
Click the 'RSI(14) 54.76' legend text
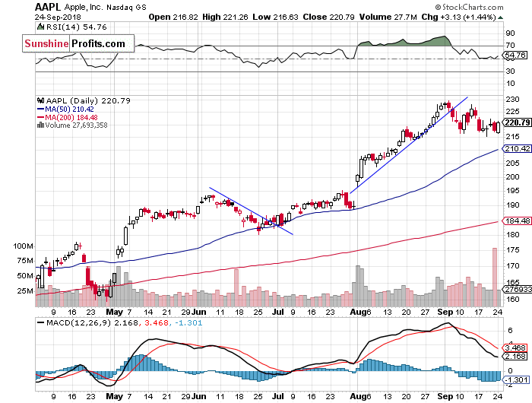point(76,27)
